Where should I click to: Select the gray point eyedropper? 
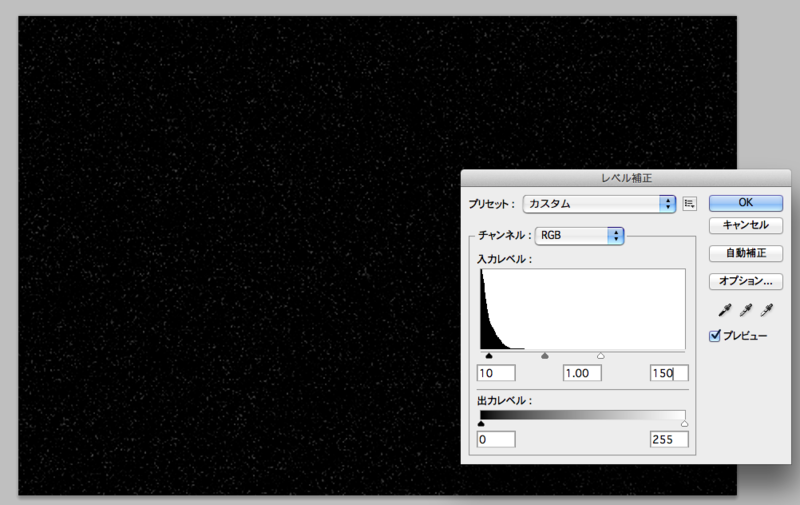pos(746,310)
